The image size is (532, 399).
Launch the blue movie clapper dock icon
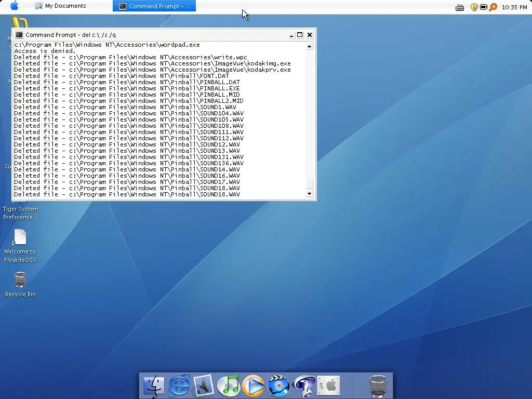278,385
